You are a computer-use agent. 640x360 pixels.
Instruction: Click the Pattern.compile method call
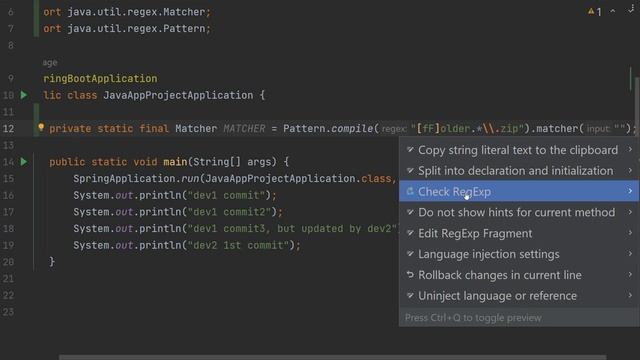point(328,129)
